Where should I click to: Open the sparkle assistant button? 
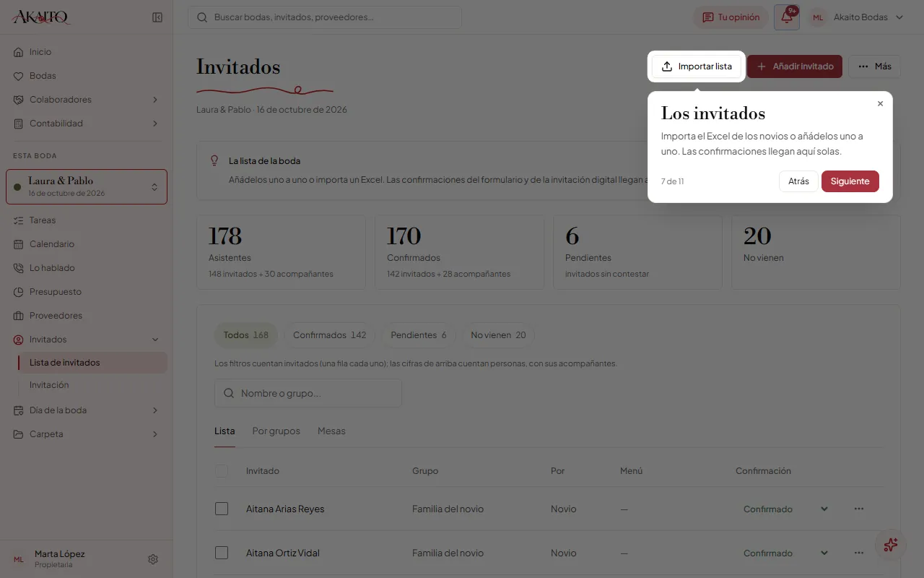891,545
